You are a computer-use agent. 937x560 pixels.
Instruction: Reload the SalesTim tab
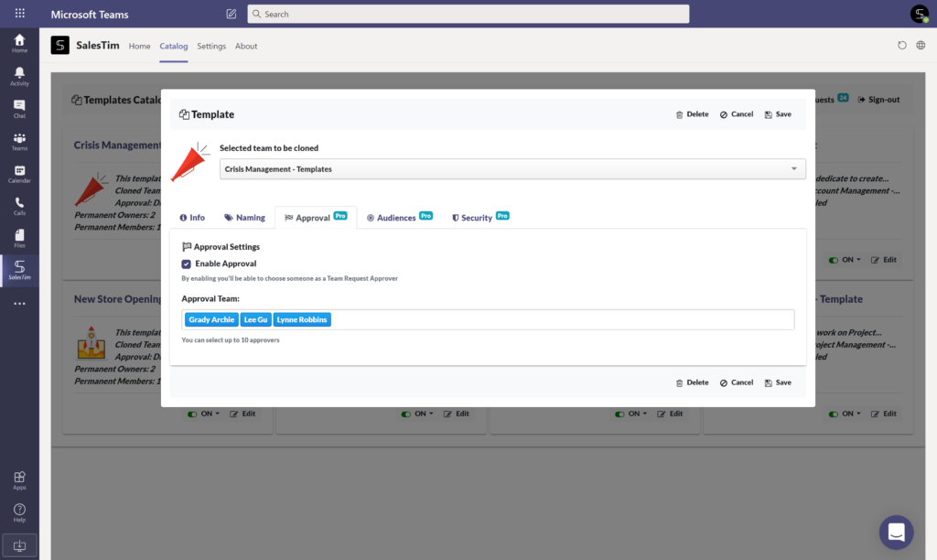pos(901,46)
